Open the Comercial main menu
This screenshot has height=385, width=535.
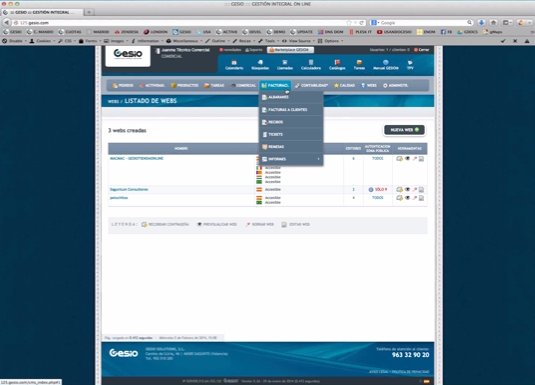point(243,85)
